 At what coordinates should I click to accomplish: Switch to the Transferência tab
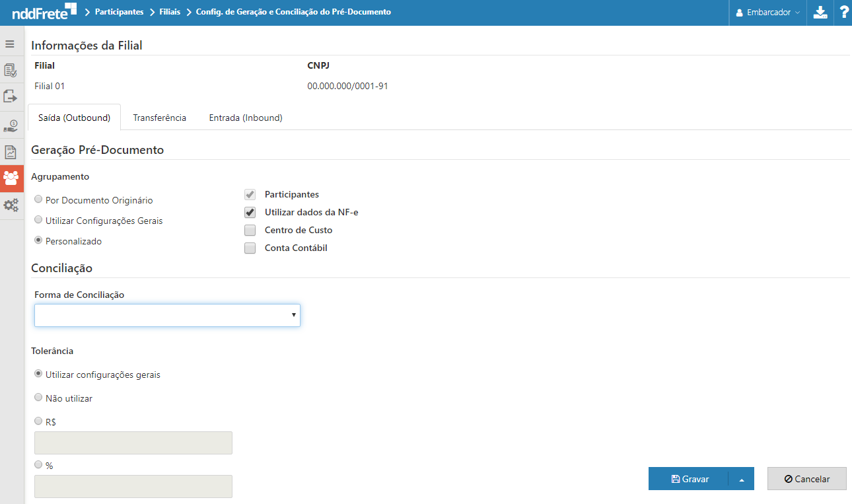pyautogui.click(x=159, y=118)
